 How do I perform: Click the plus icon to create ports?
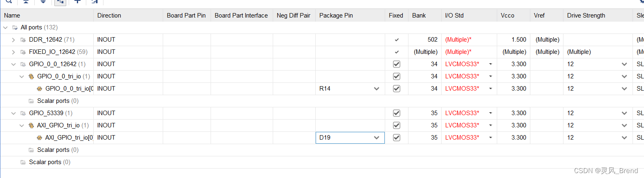[x=77, y=2]
